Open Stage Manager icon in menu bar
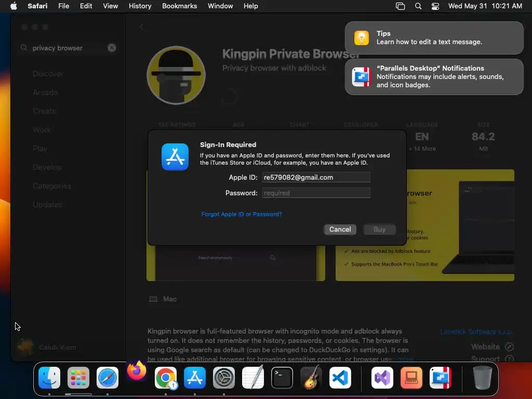This screenshot has width=532, height=399. [401, 6]
